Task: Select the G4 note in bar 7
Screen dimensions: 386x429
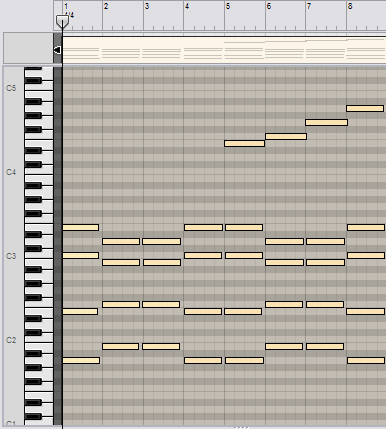Action: pyautogui.click(x=326, y=122)
